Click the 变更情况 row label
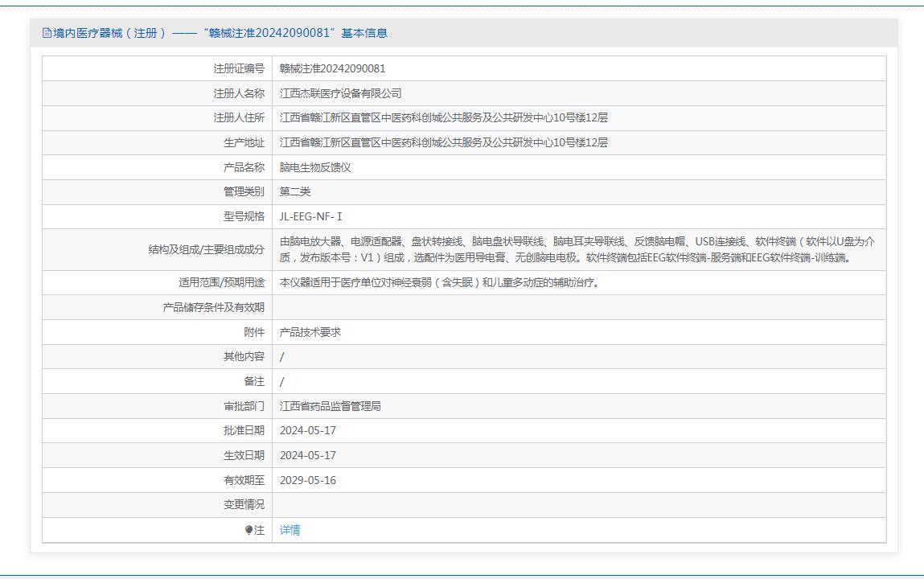924x579 pixels. [243, 505]
